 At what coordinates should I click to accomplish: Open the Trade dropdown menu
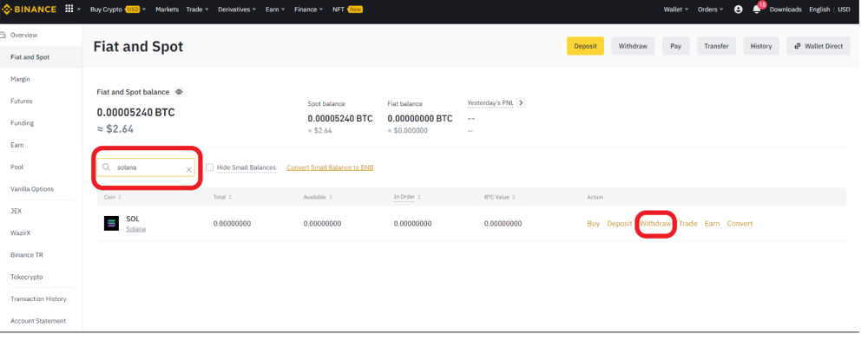198,10
